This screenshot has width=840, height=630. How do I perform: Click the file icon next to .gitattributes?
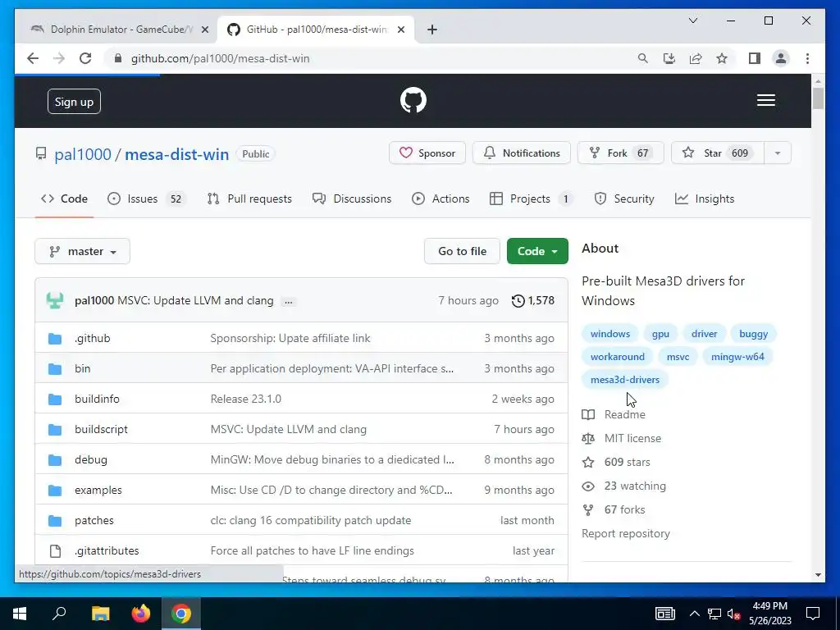pos(55,550)
